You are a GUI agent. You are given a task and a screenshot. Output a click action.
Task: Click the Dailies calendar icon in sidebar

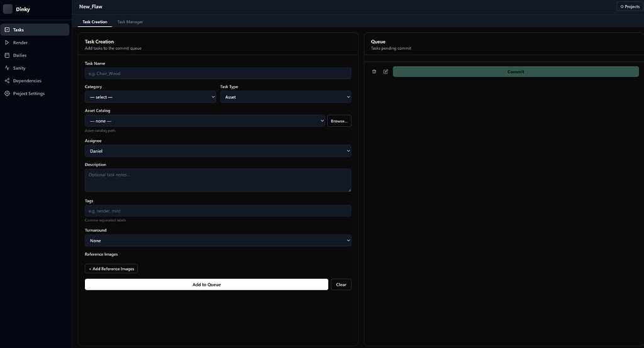pos(7,55)
